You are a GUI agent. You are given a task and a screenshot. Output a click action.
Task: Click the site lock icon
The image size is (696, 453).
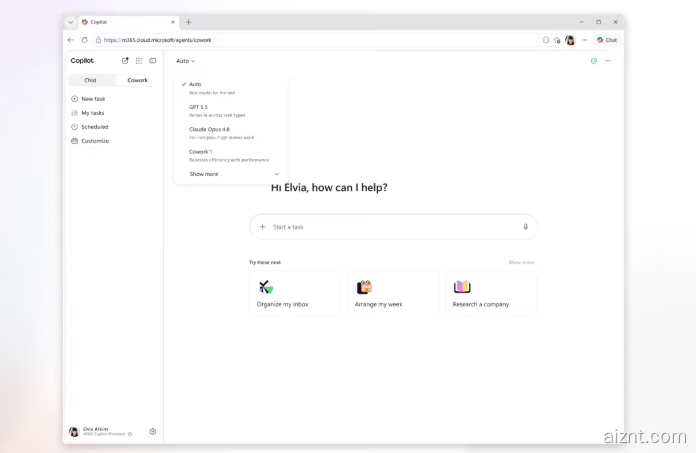point(98,40)
